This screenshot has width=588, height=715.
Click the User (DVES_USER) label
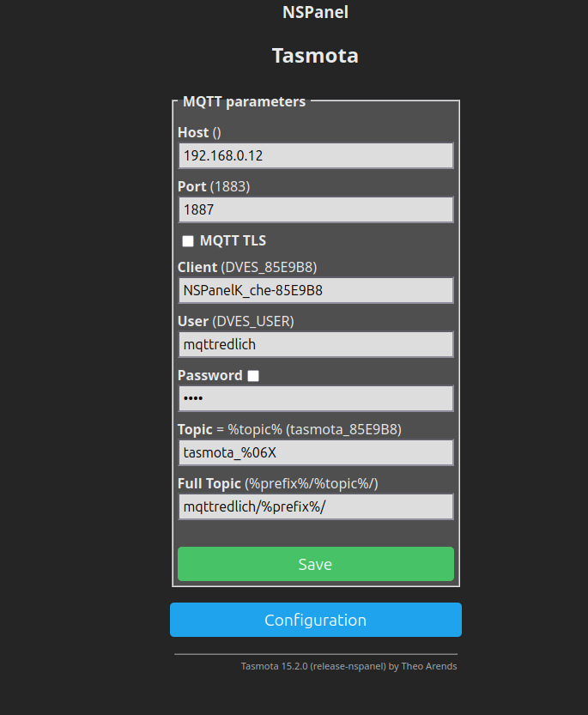pyautogui.click(x=236, y=322)
